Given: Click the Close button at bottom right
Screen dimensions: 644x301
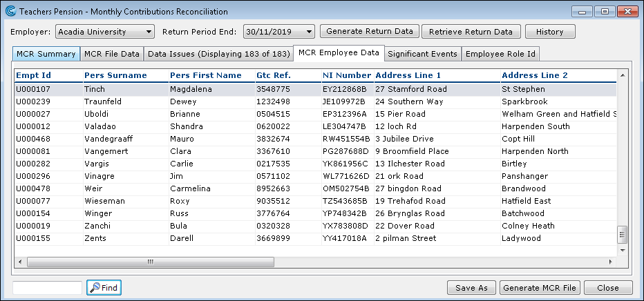Looking at the screenshot, I should point(608,288).
